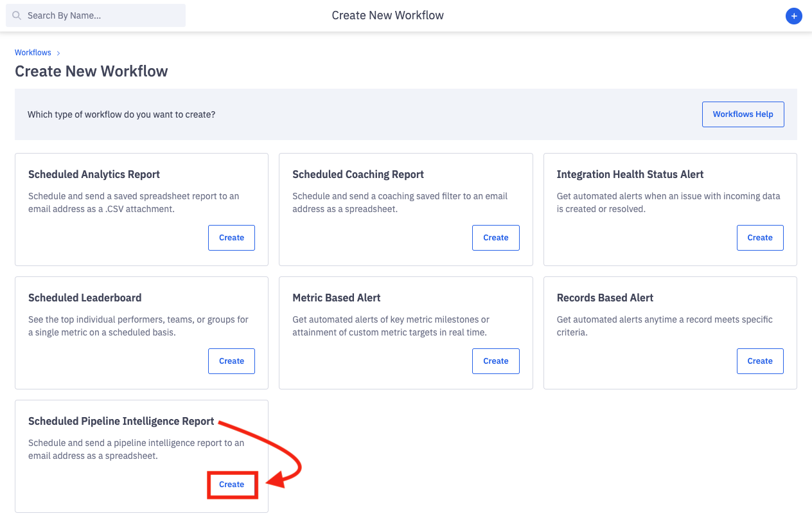The height and width of the screenshot is (527, 812).
Task: Open Workflows Help
Action: pos(743,114)
